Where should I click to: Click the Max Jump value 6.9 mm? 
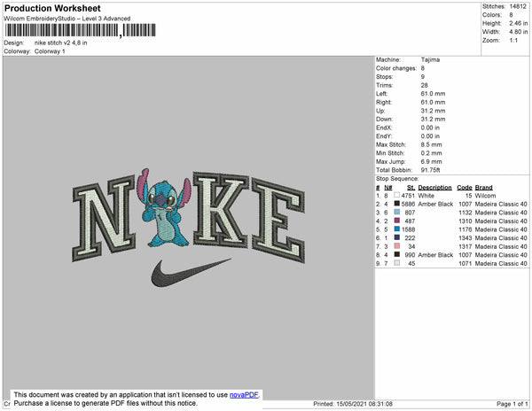[431, 161]
